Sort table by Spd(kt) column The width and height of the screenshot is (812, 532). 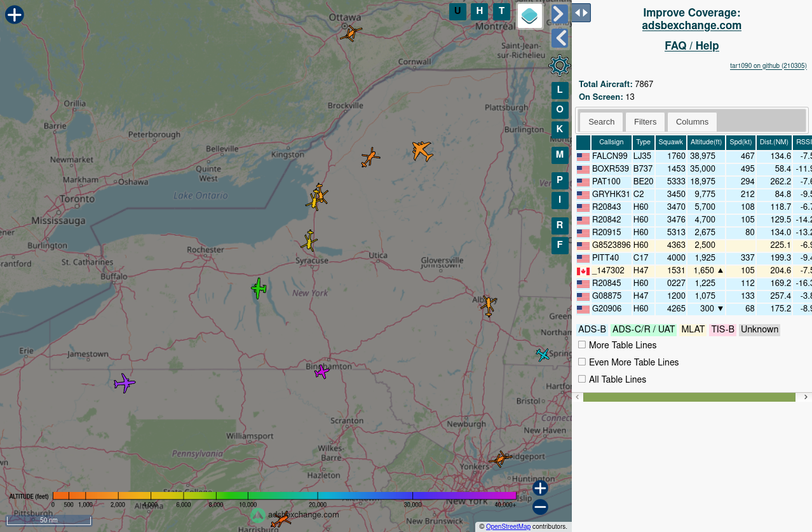click(741, 142)
